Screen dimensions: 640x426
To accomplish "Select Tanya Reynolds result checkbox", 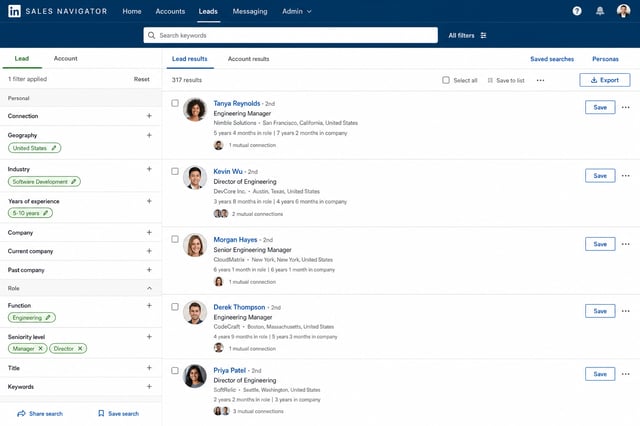I will point(175,103).
